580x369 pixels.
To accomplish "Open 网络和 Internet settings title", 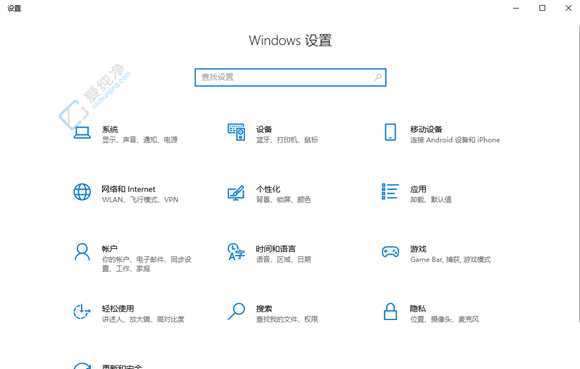I will [x=128, y=189].
